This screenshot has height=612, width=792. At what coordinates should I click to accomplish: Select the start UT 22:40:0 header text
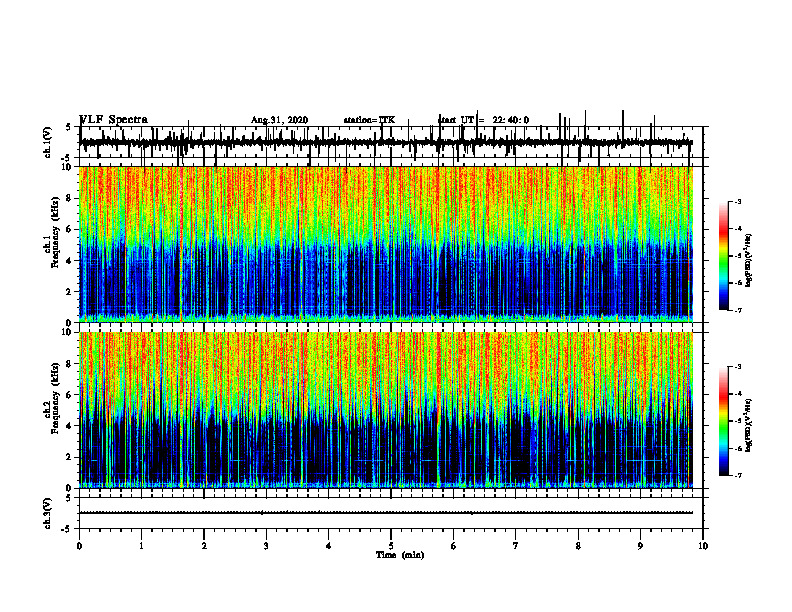pyautogui.click(x=483, y=120)
